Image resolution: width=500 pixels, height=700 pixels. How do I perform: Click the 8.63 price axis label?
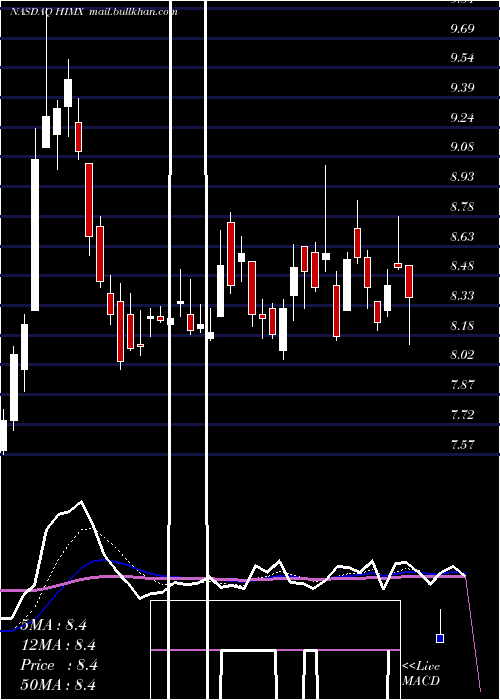coord(462,237)
